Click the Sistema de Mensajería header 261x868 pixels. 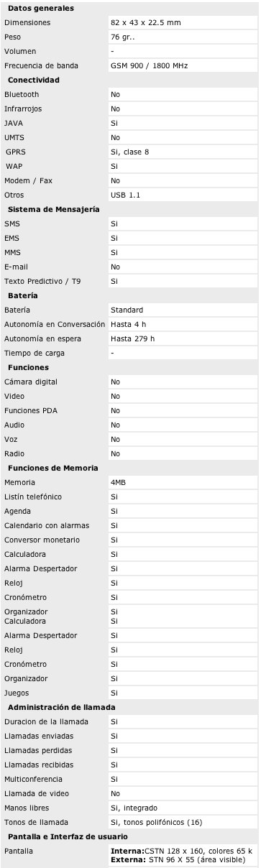coord(53,209)
